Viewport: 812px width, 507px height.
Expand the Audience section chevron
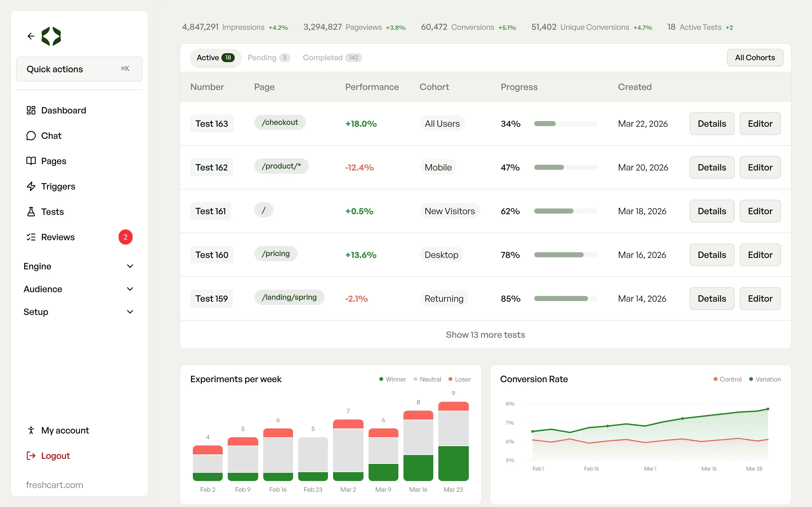pyautogui.click(x=130, y=289)
